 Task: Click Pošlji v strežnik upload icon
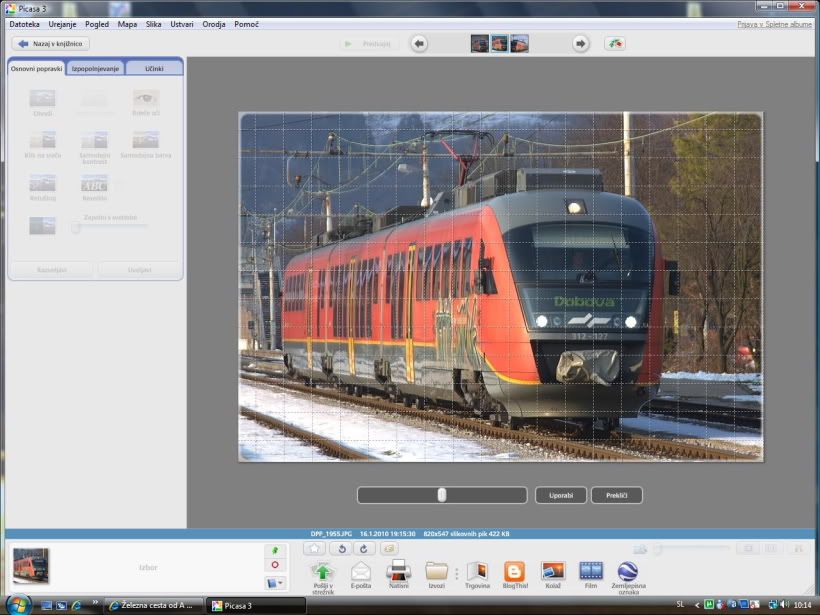(x=323, y=571)
